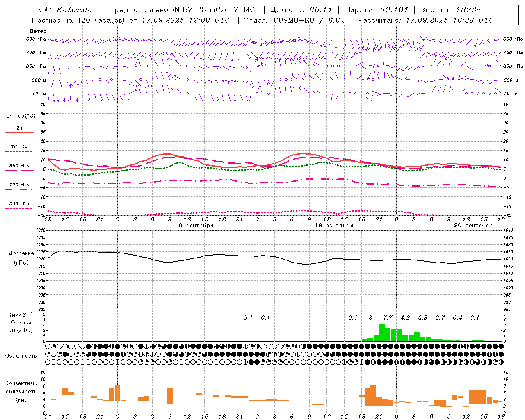Select the 700 гПа temperature legend
525x420 pixels.
point(19,187)
